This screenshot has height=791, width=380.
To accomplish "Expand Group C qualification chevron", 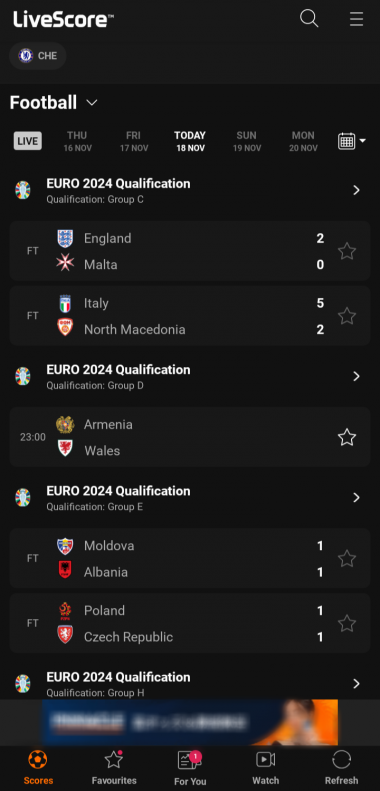I will click(356, 190).
